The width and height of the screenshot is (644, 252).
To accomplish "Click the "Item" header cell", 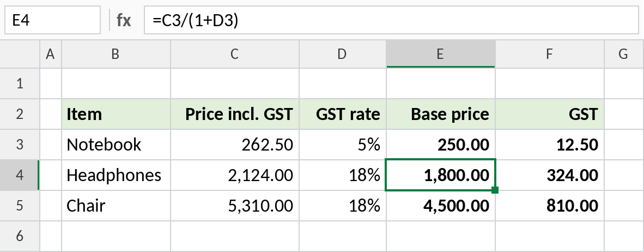I will point(116,115).
